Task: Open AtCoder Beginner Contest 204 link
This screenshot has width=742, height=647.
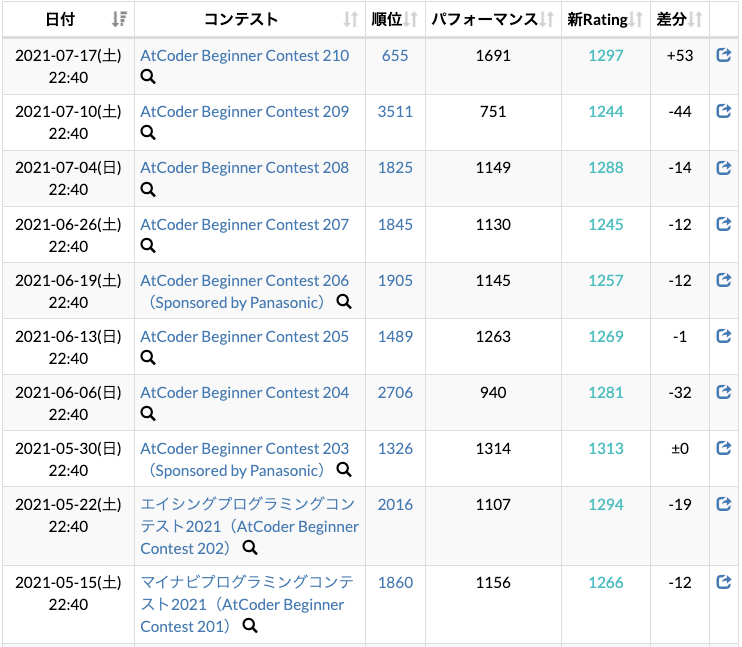Action: click(x=245, y=393)
